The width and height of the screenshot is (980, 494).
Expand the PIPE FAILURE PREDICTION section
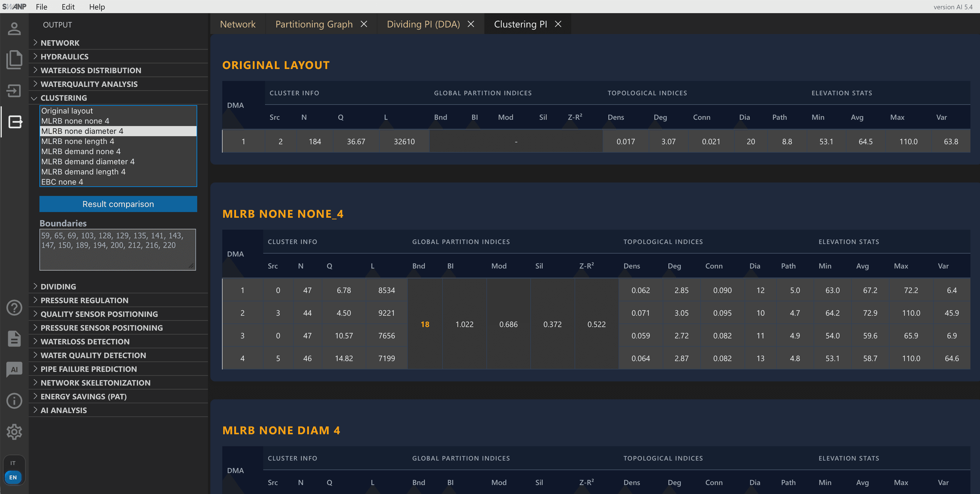[118, 369]
